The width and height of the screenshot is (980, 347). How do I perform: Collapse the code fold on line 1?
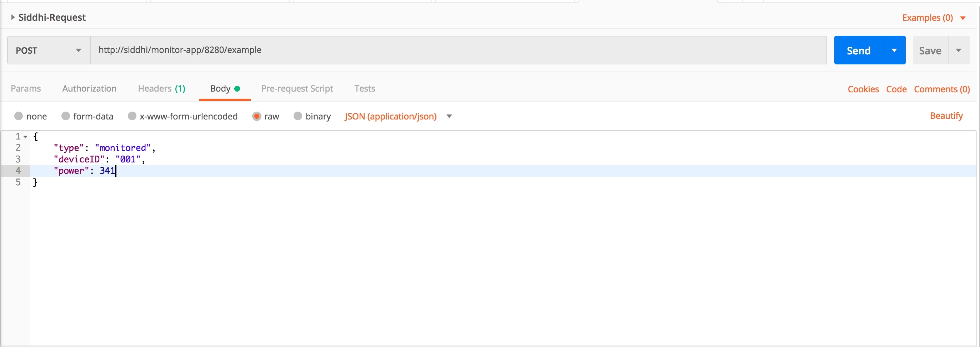click(25, 136)
